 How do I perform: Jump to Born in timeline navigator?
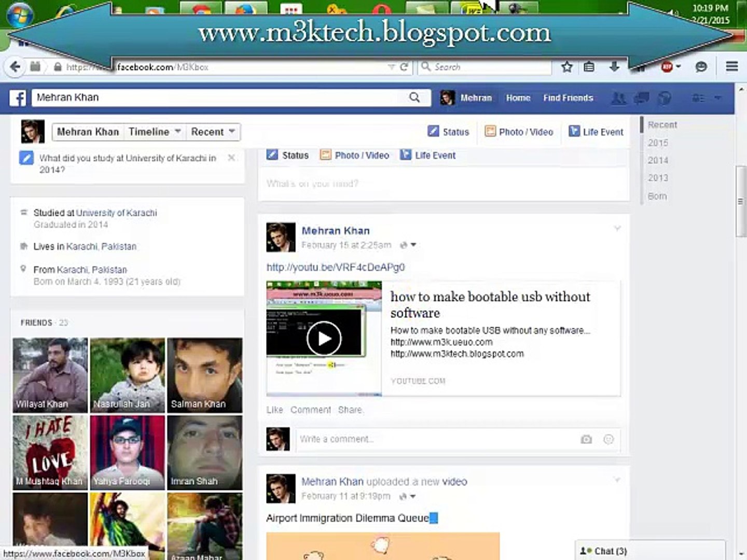pyautogui.click(x=657, y=196)
